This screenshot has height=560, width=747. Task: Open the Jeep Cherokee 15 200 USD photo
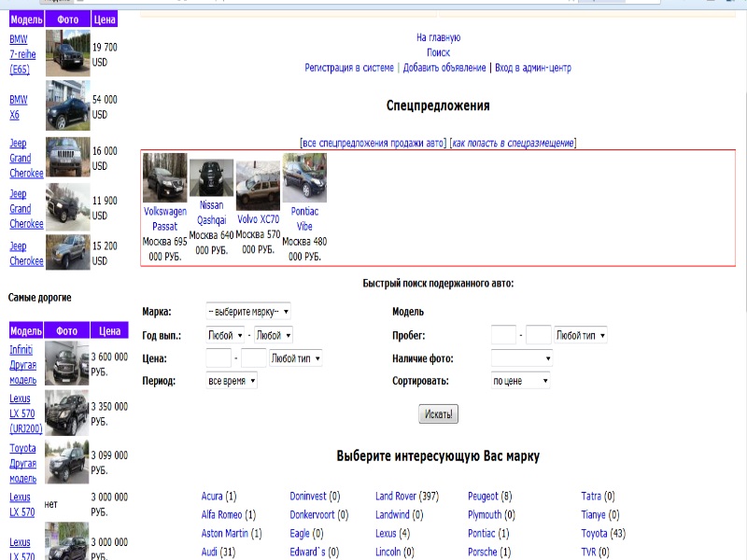pos(67,252)
